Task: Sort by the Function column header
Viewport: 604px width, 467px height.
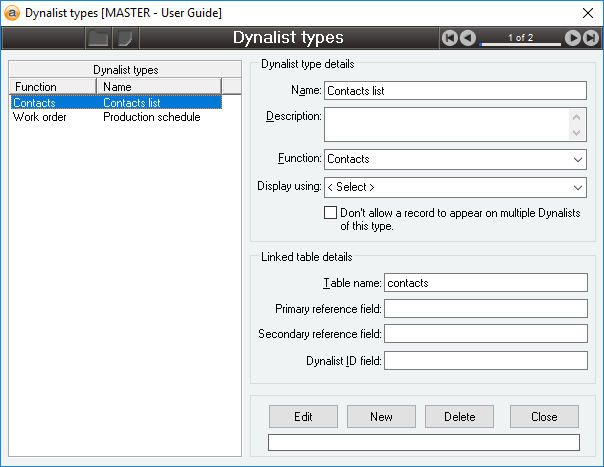Action: pos(52,87)
